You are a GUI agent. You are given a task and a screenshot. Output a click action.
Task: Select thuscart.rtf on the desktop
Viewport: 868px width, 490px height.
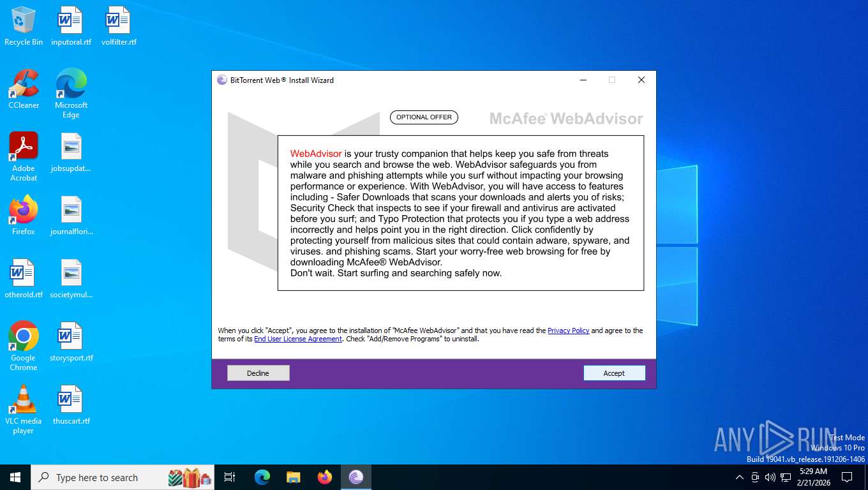tap(71, 405)
